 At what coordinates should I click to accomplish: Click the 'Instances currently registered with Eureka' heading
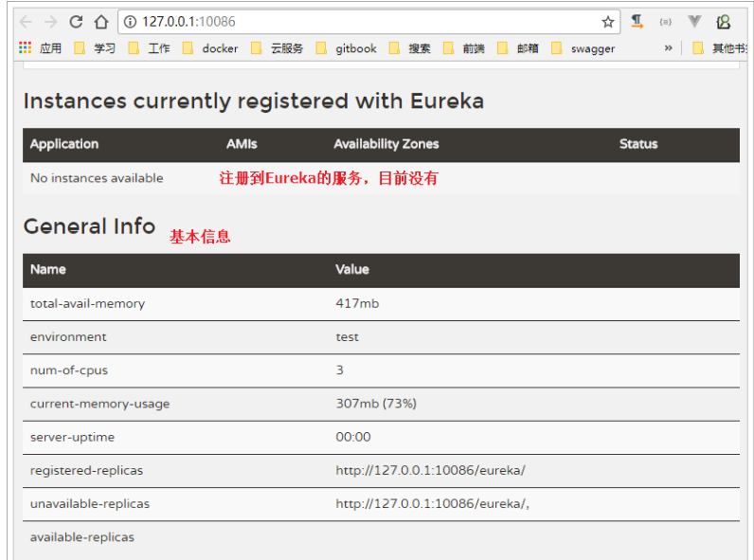point(254,101)
